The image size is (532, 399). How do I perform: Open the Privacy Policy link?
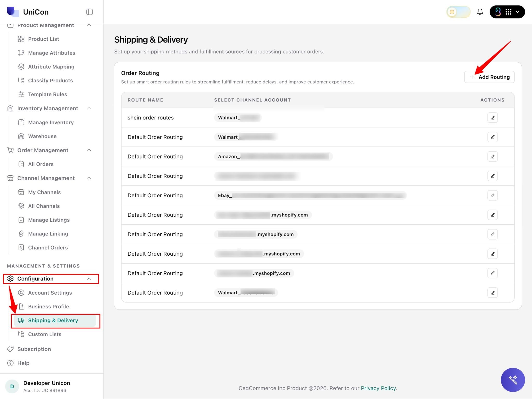tap(378, 388)
